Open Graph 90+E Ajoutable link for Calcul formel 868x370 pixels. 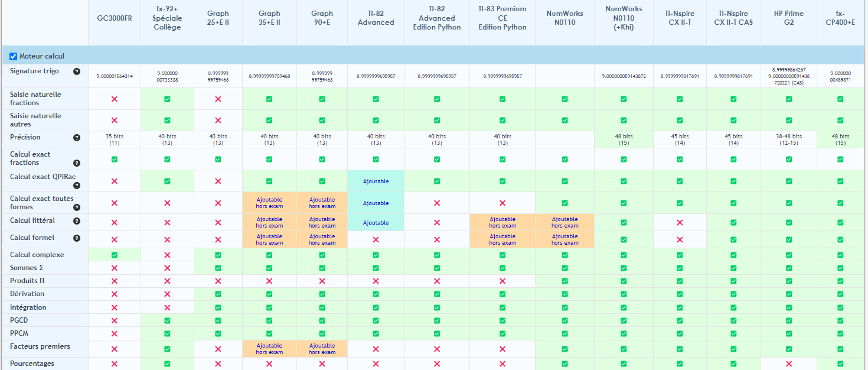click(322, 239)
